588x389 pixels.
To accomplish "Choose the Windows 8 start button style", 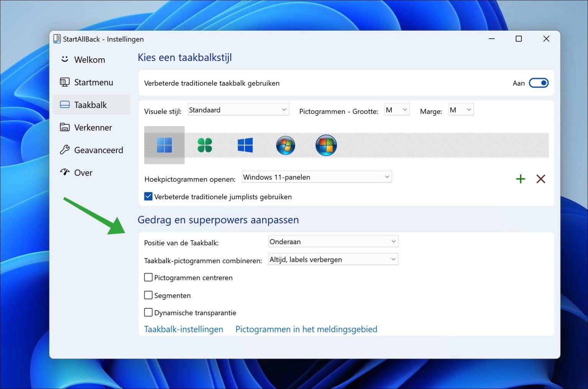I will point(245,145).
